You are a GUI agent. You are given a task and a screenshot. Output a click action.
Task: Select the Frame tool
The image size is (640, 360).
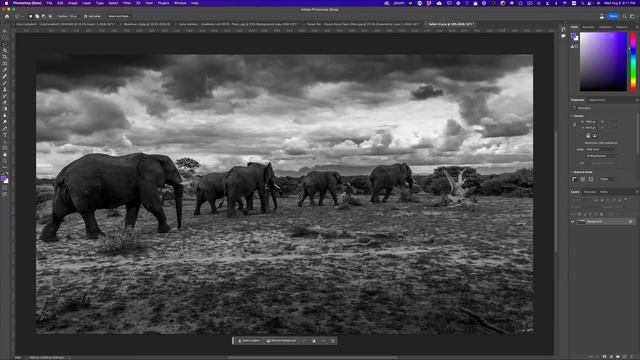tap(5, 63)
